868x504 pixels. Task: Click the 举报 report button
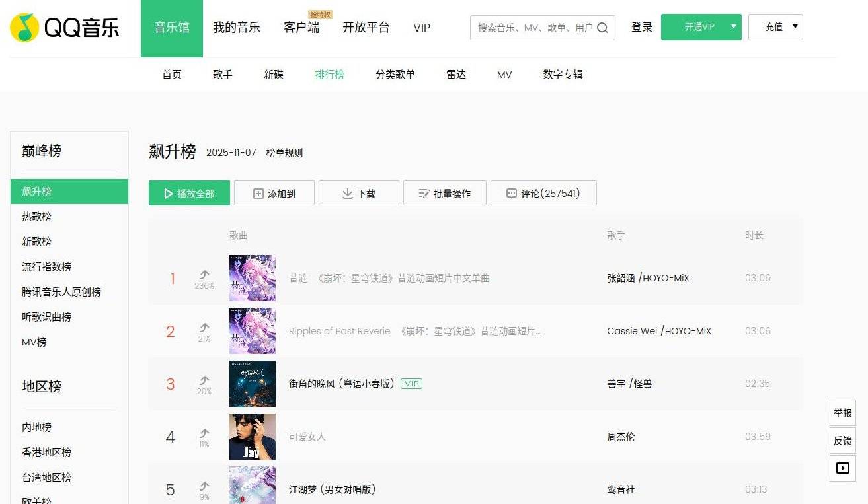tap(842, 413)
